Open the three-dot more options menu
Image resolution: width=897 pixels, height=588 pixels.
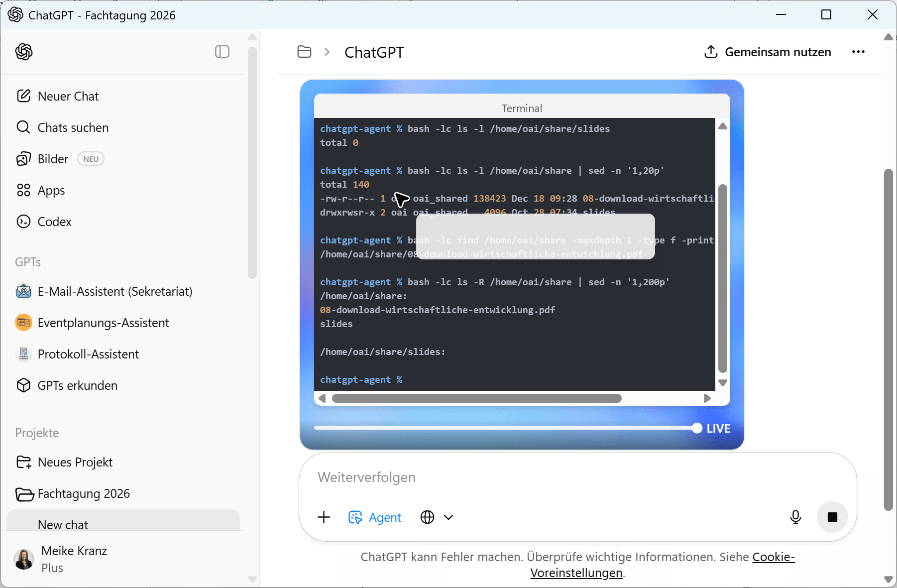pos(858,52)
